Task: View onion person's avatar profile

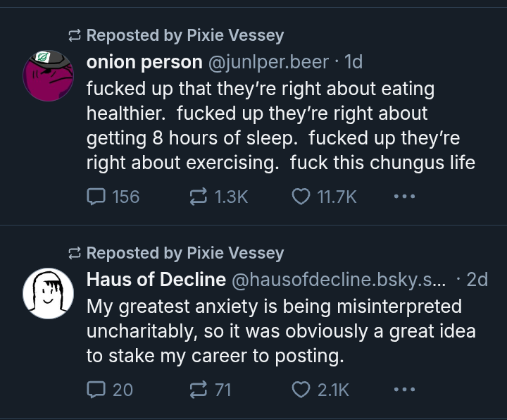Action: (48, 75)
